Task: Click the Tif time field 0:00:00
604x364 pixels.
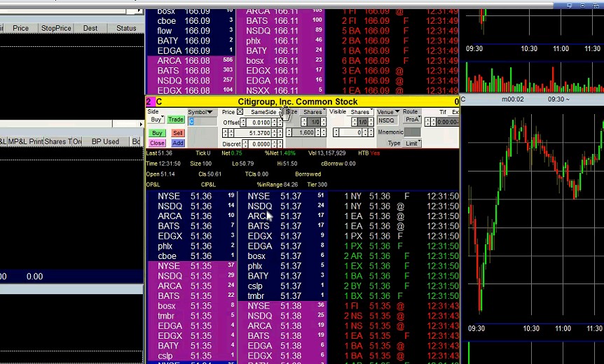Action: (x=448, y=122)
